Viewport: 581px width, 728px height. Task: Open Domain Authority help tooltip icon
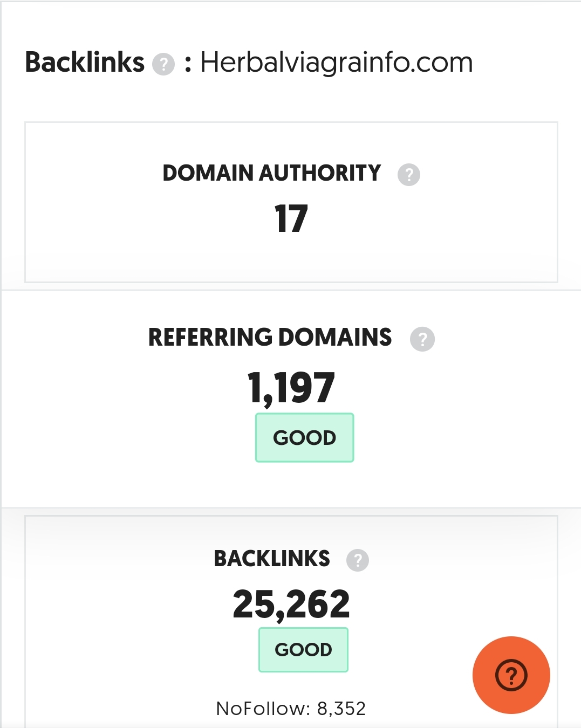(409, 175)
